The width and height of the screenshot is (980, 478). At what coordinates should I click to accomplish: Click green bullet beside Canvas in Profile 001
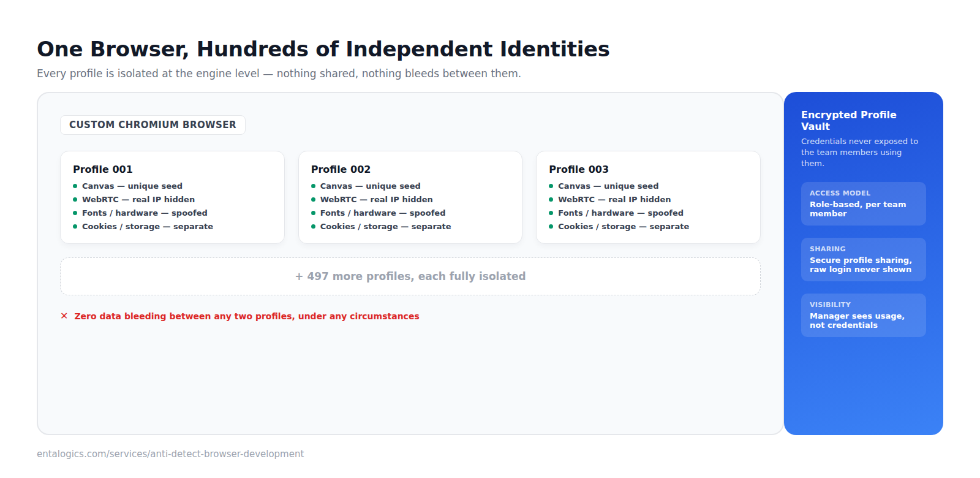tap(75, 186)
